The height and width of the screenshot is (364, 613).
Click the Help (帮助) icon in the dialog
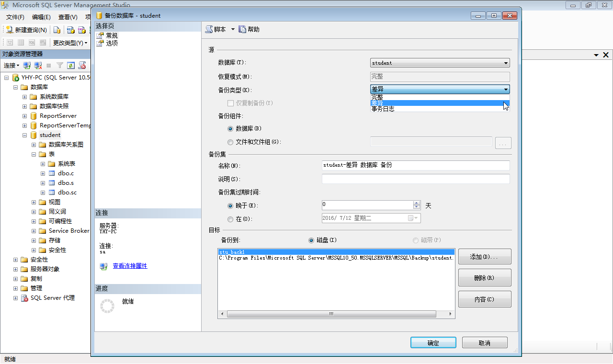tap(242, 29)
